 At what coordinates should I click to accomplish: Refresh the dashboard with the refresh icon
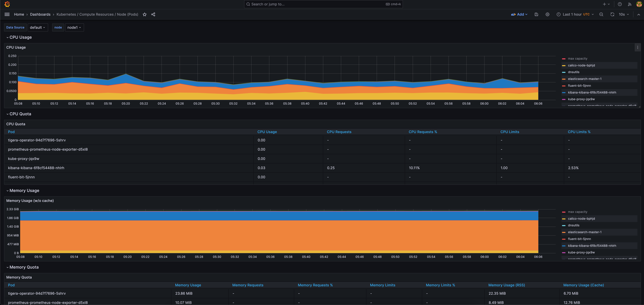pyautogui.click(x=612, y=14)
